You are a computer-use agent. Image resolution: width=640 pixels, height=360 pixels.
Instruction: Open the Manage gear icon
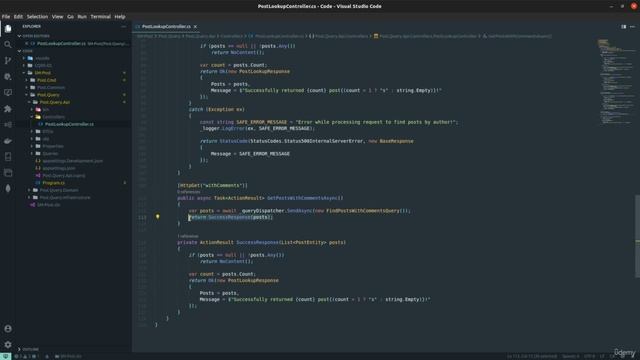coord(8,344)
